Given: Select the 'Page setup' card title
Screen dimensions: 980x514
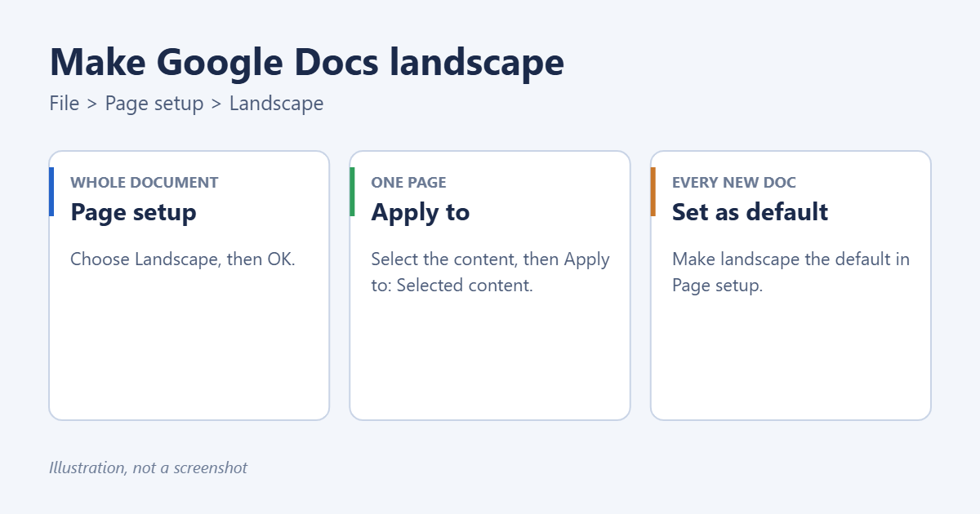Looking at the screenshot, I should pyautogui.click(x=133, y=212).
